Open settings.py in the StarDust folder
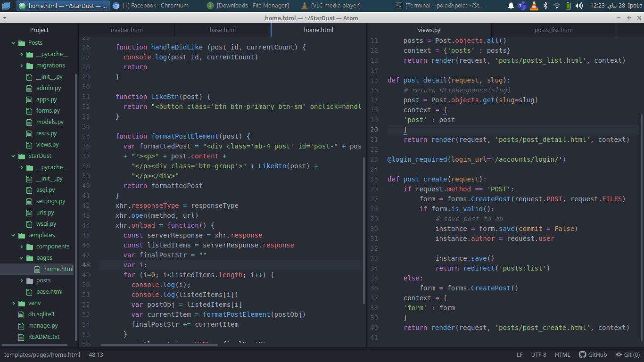Viewport: 644px width, 362px height. (x=50, y=201)
